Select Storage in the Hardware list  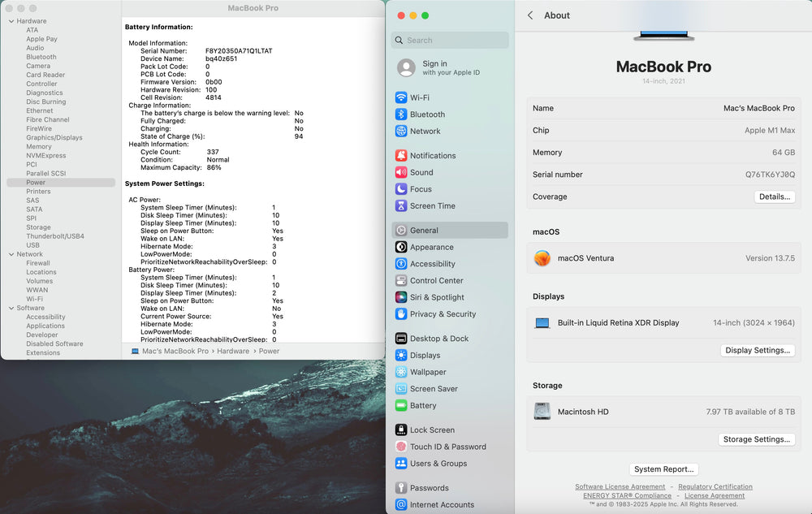38,227
